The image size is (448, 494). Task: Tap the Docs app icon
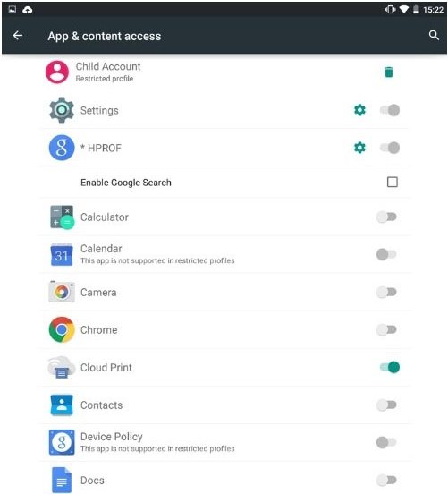(x=62, y=480)
